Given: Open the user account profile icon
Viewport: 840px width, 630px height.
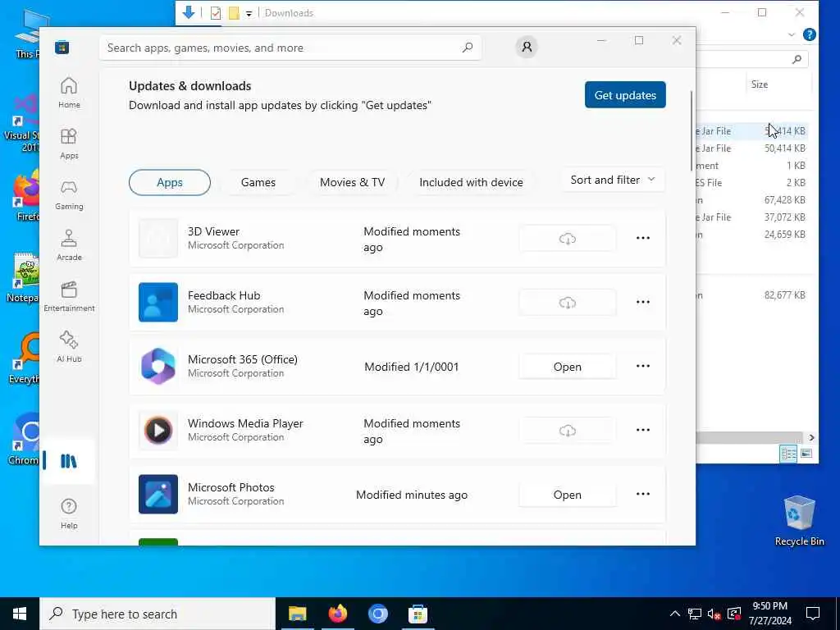Looking at the screenshot, I should 527,47.
